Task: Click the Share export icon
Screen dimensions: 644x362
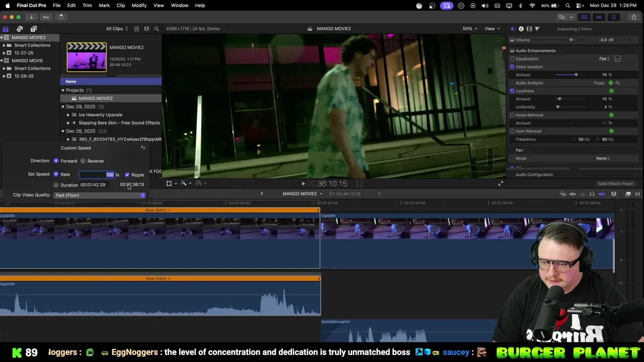Action: point(634,17)
